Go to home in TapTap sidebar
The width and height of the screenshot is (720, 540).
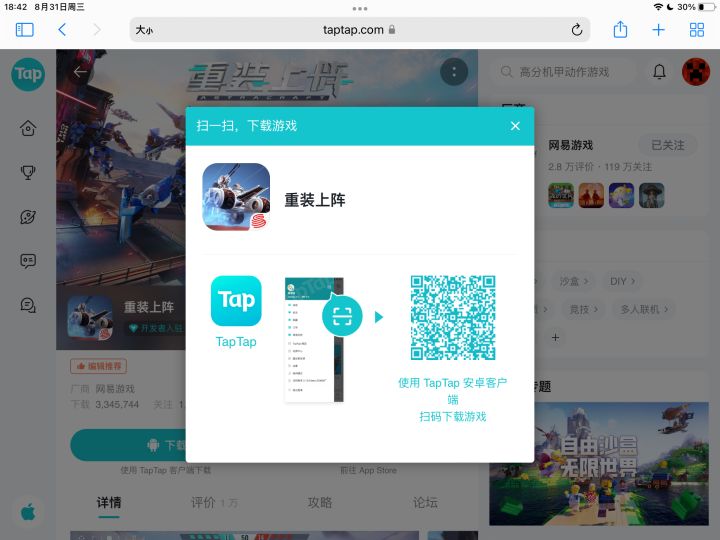click(28, 128)
